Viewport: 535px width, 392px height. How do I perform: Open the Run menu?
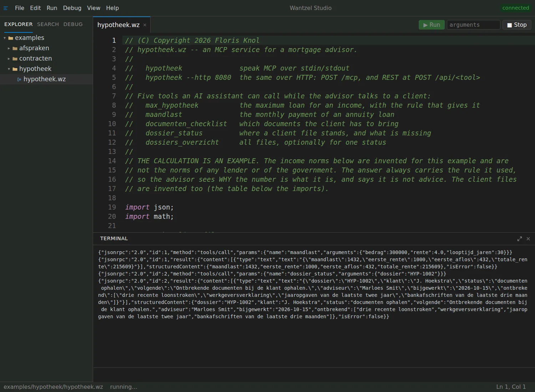[52, 8]
